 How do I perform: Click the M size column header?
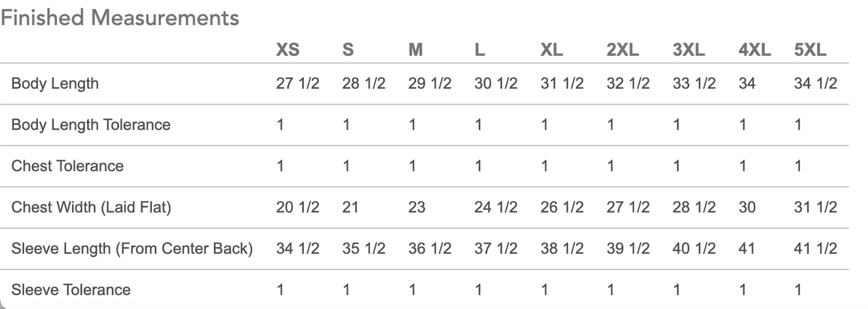point(416,50)
